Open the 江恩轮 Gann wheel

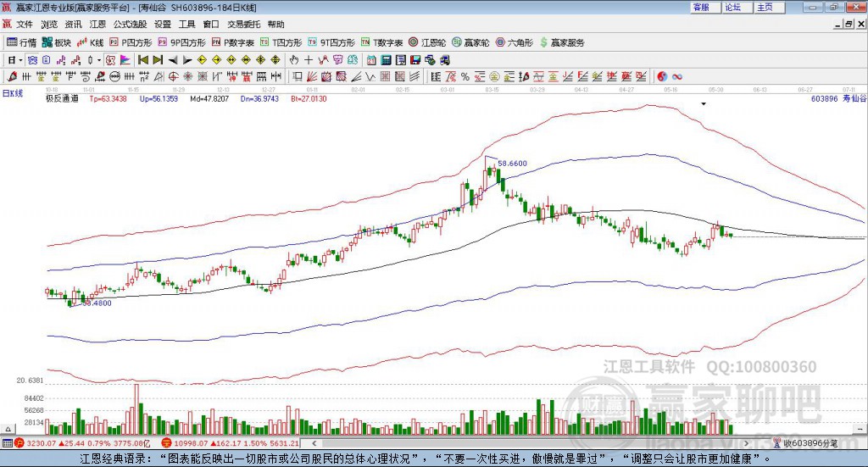[x=427, y=42]
